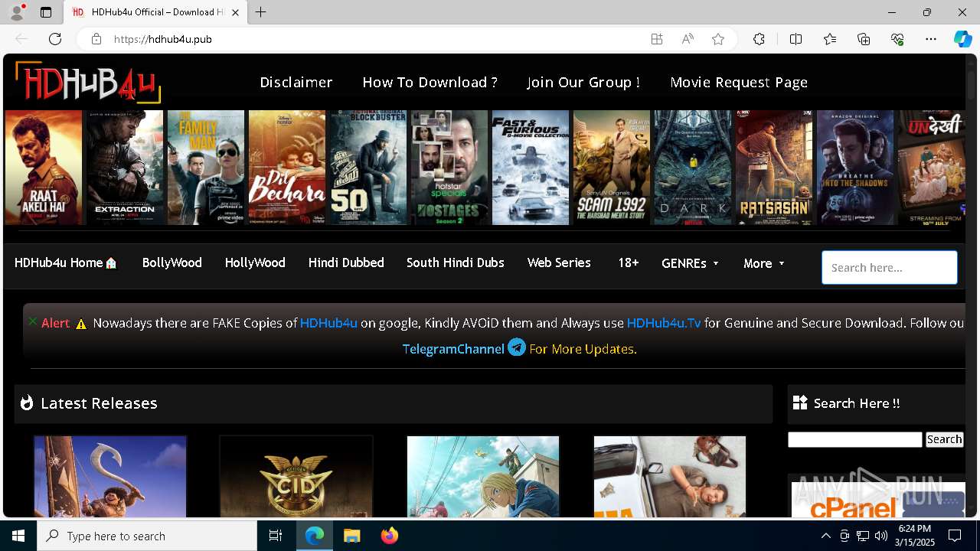Open the Ratsasan poster
980x551 pixels.
click(774, 168)
